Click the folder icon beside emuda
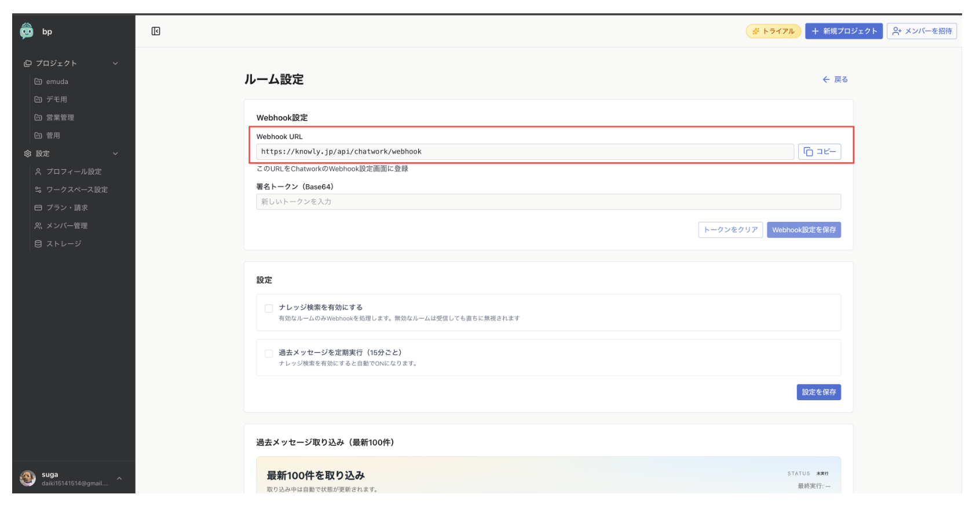Screen dimensions: 980x505 click(38, 82)
